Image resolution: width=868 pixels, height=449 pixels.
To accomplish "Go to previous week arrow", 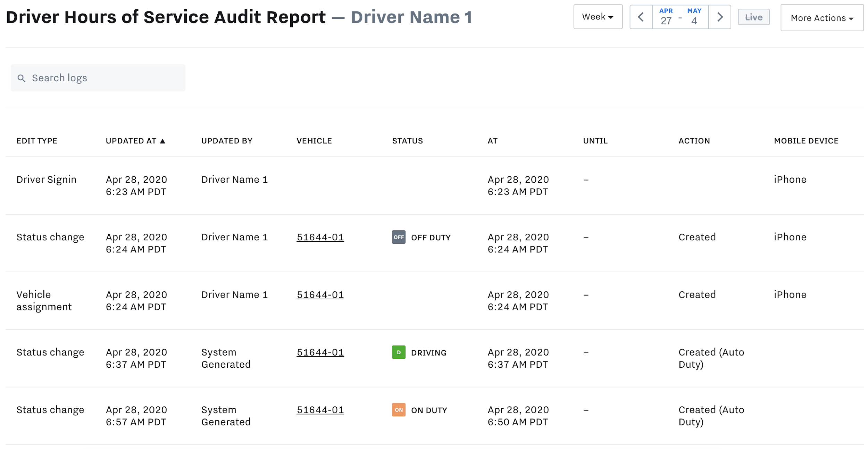I will pos(641,17).
